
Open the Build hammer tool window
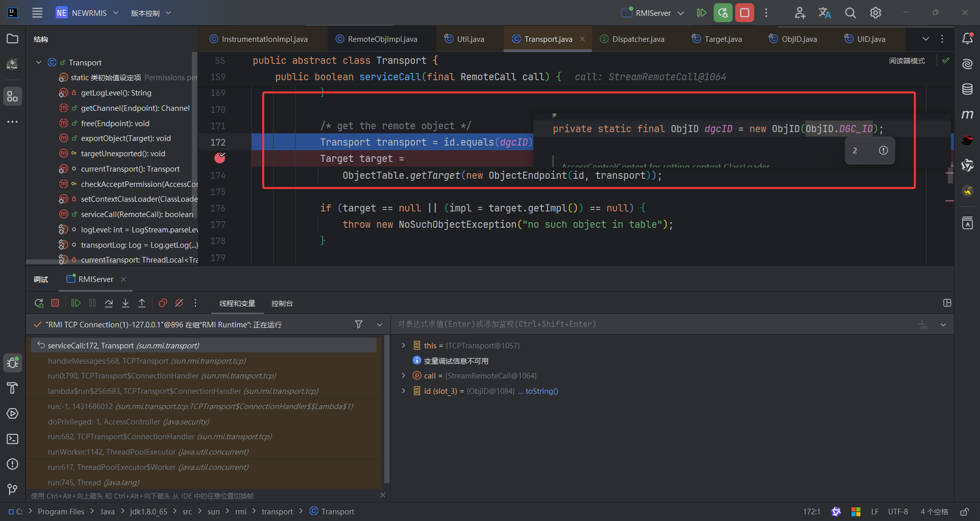pyautogui.click(x=12, y=388)
